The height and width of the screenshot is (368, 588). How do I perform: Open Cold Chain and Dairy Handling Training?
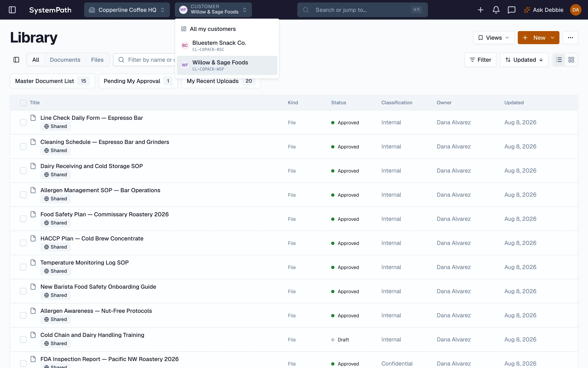click(x=92, y=335)
